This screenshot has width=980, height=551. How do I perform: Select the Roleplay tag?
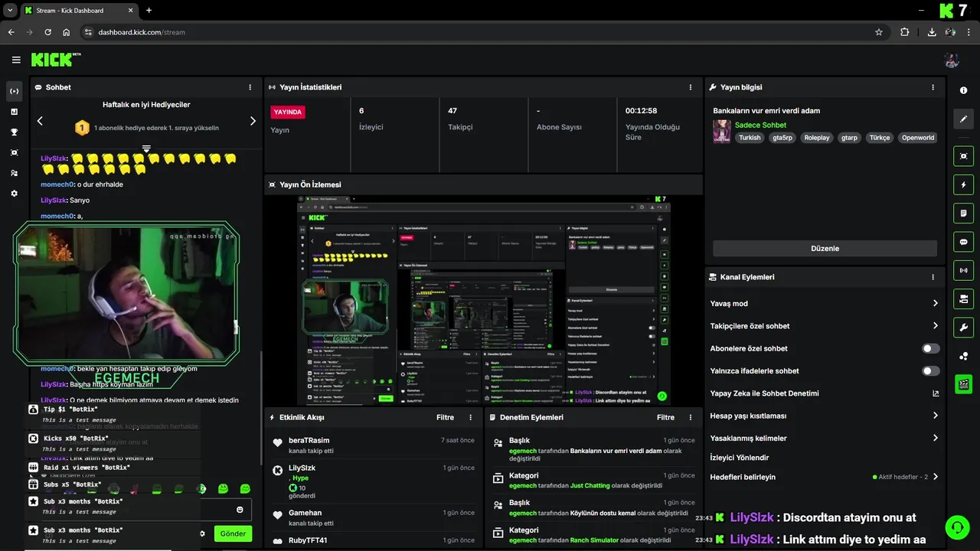[817, 138]
